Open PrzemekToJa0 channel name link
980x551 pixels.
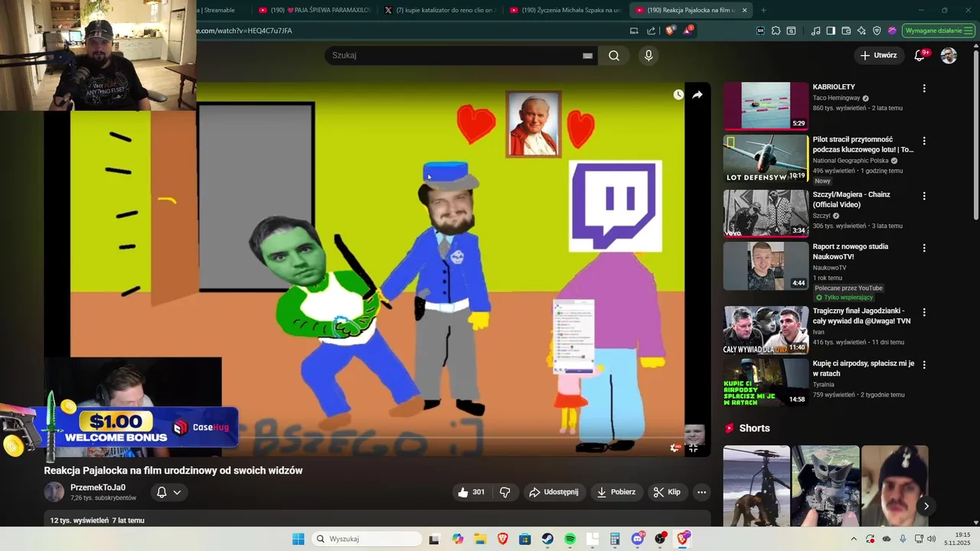(98, 487)
